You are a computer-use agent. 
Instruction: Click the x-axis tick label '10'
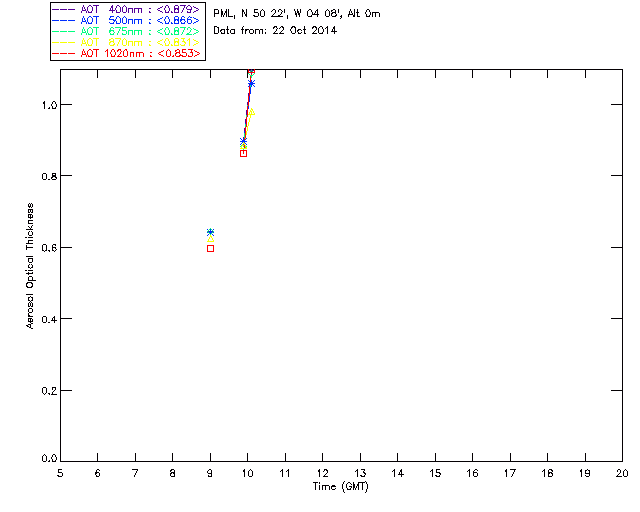247,473
